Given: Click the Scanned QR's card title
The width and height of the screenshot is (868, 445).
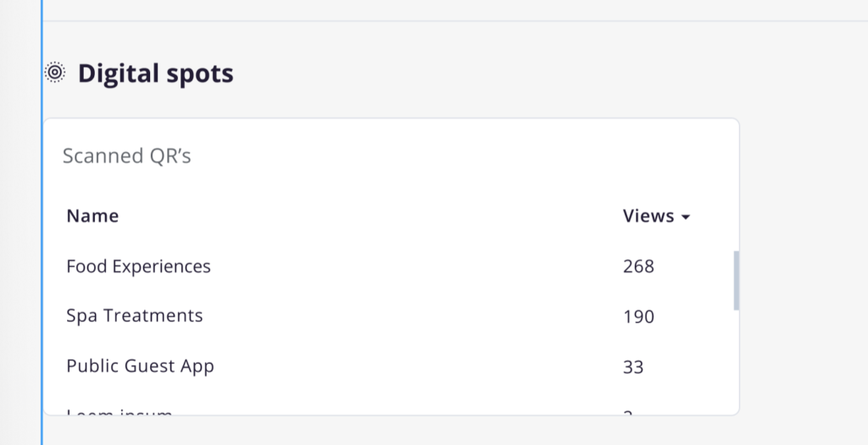Looking at the screenshot, I should coord(127,156).
